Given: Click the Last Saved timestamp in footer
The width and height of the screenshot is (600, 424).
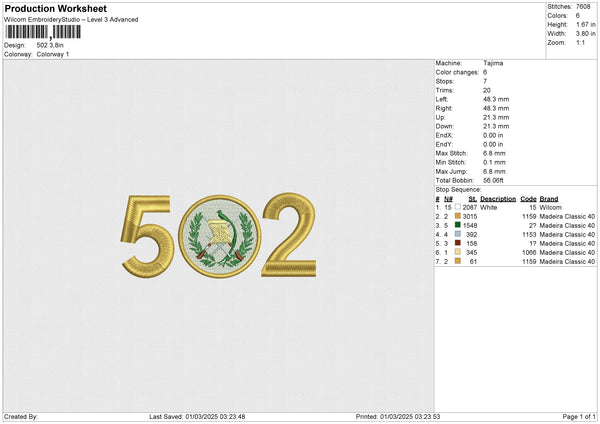Looking at the screenshot, I should (x=198, y=417).
